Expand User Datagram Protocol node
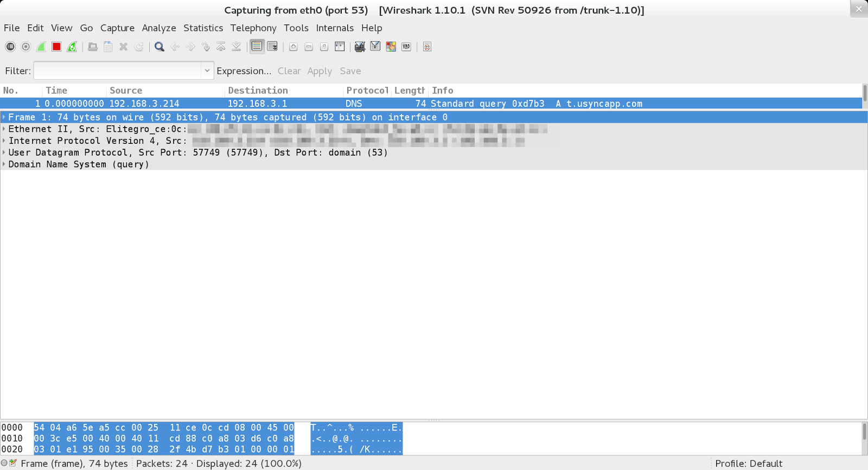Screen dimensions: 868x470 pos(4,153)
